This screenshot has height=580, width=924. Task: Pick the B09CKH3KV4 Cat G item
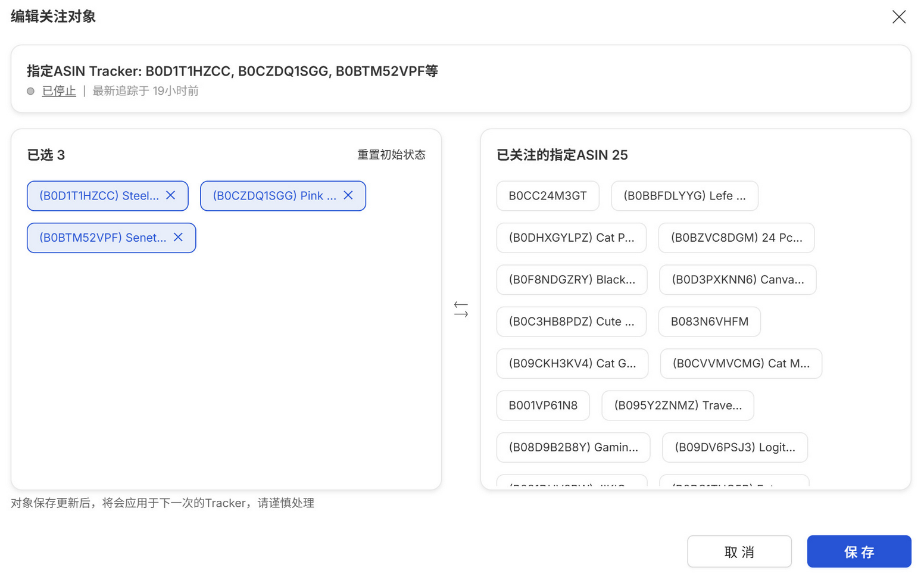click(x=572, y=363)
